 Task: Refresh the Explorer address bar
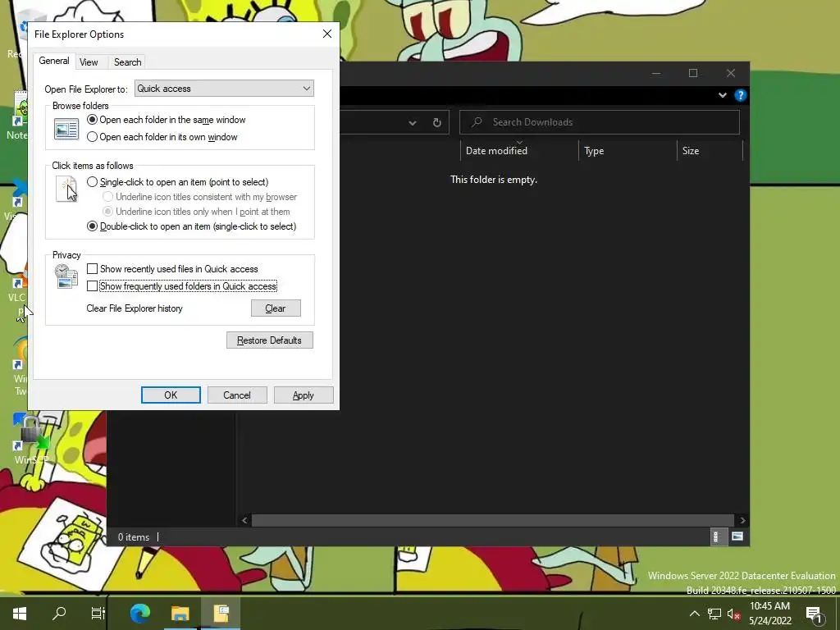[x=436, y=123]
